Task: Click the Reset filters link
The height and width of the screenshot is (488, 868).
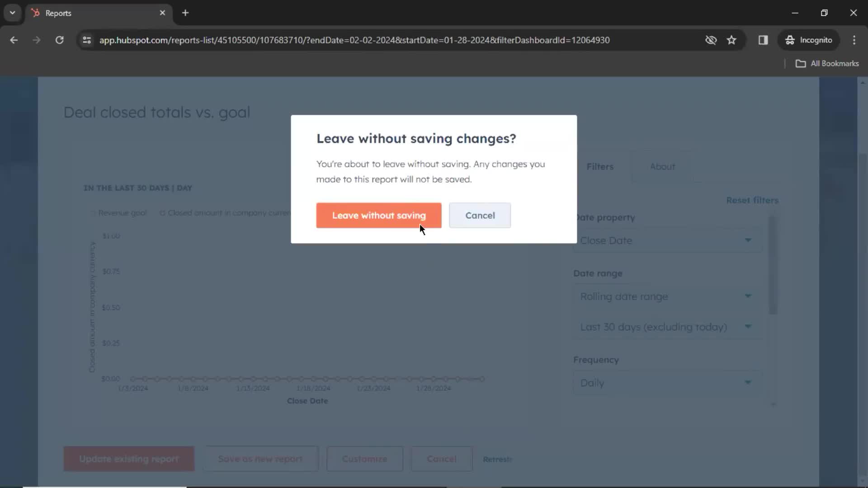Action: tap(752, 200)
